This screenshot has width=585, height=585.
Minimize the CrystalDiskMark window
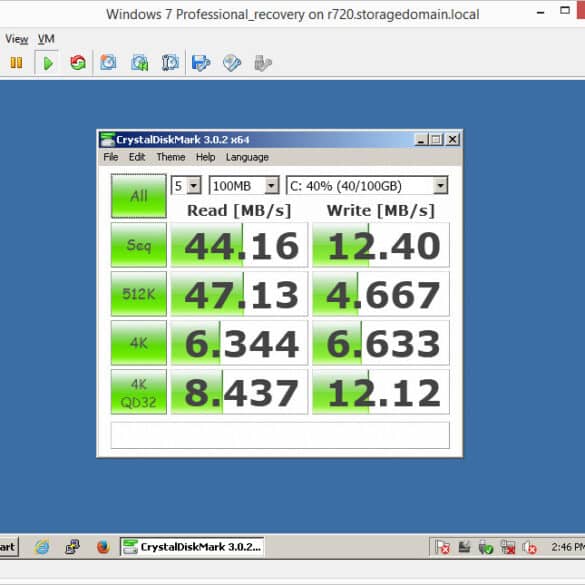tap(421, 140)
